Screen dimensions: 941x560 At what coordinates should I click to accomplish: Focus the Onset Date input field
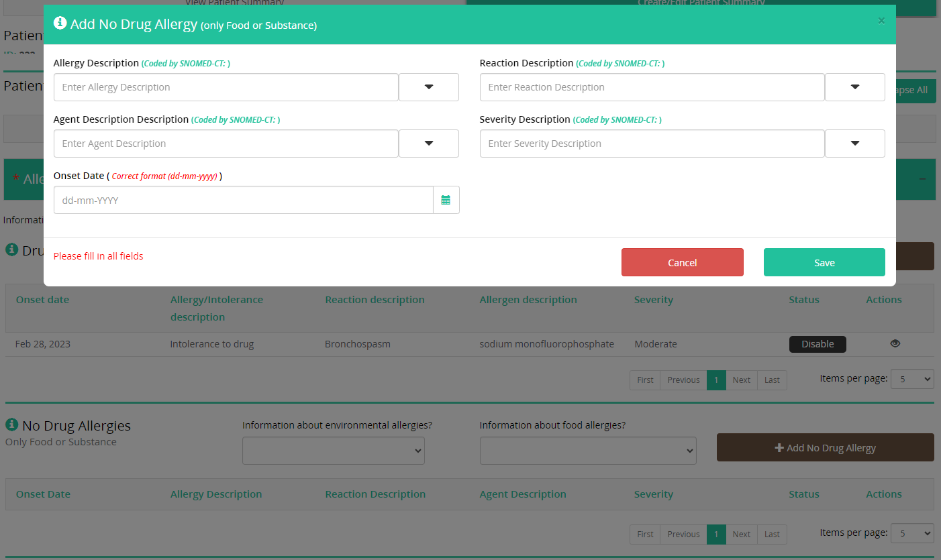[x=243, y=200]
